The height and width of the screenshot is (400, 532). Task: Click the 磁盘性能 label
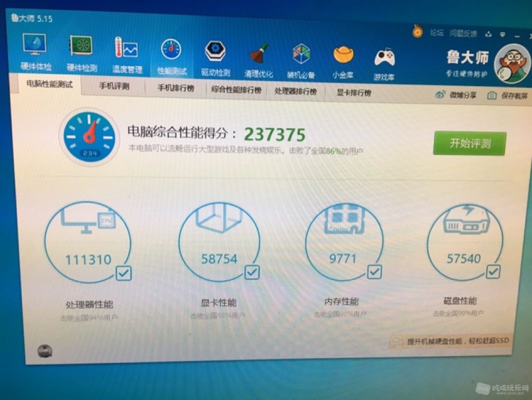[x=460, y=300]
